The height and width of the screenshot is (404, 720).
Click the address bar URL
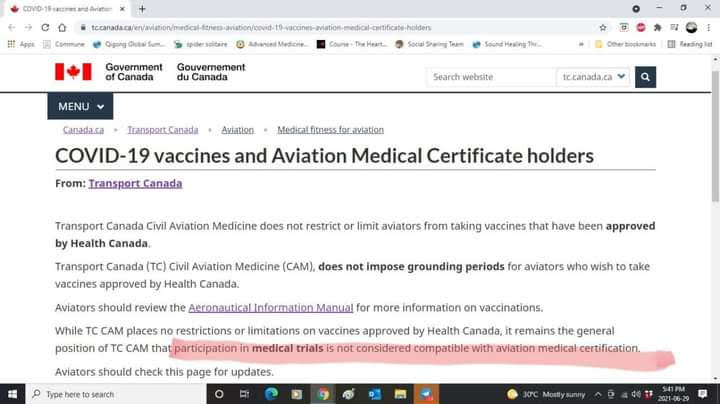(261, 28)
